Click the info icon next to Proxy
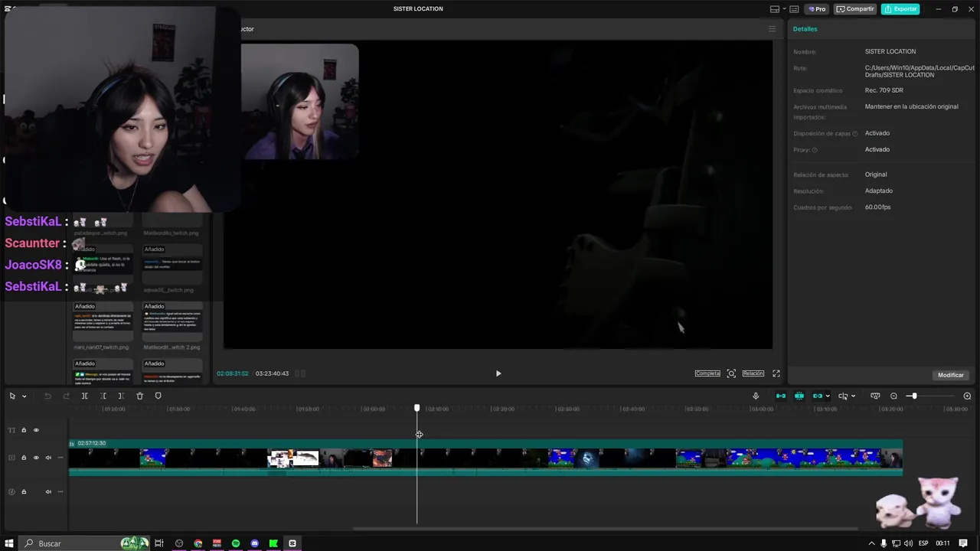 click(815, 150)
